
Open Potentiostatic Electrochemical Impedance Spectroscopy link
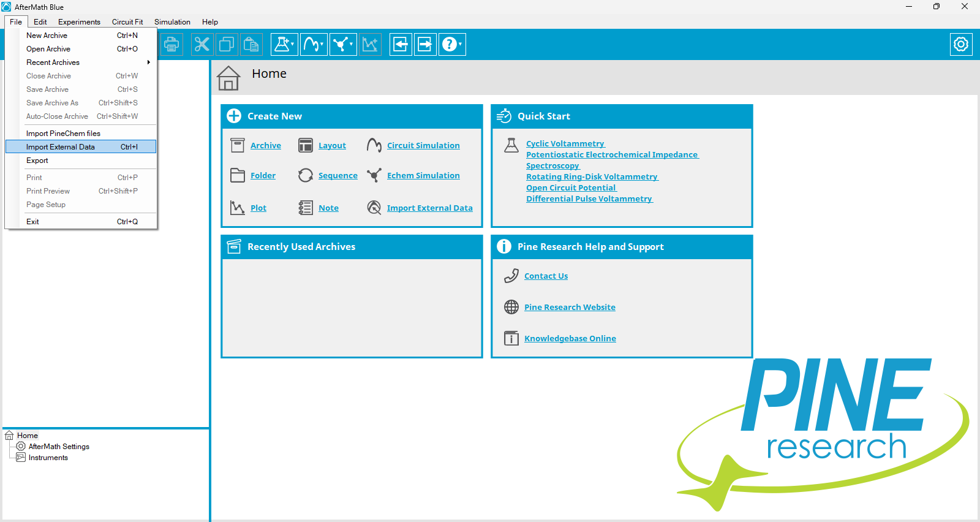pyautogui.click(x=612, y=160)
